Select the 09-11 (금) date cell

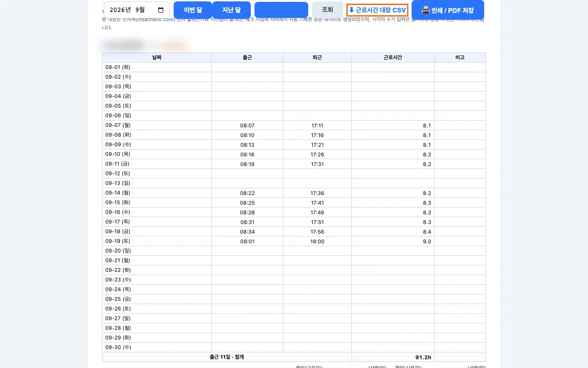pos(157,164)
